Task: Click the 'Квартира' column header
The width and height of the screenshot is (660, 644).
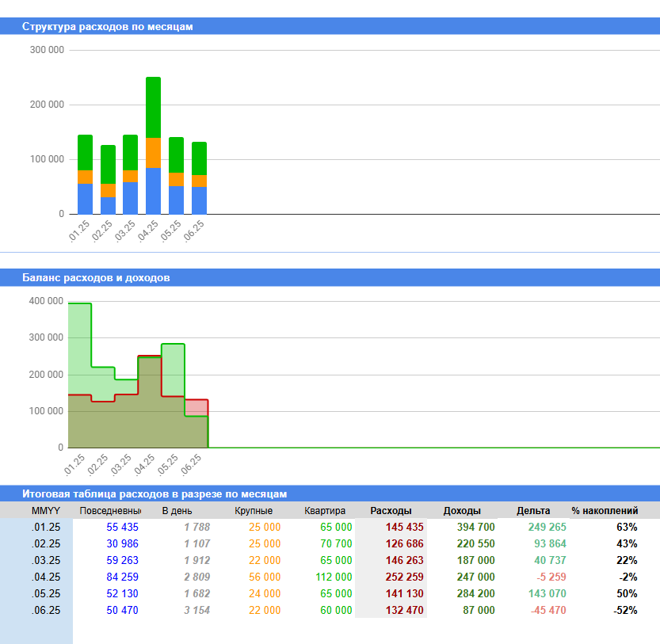Action: 325,511
